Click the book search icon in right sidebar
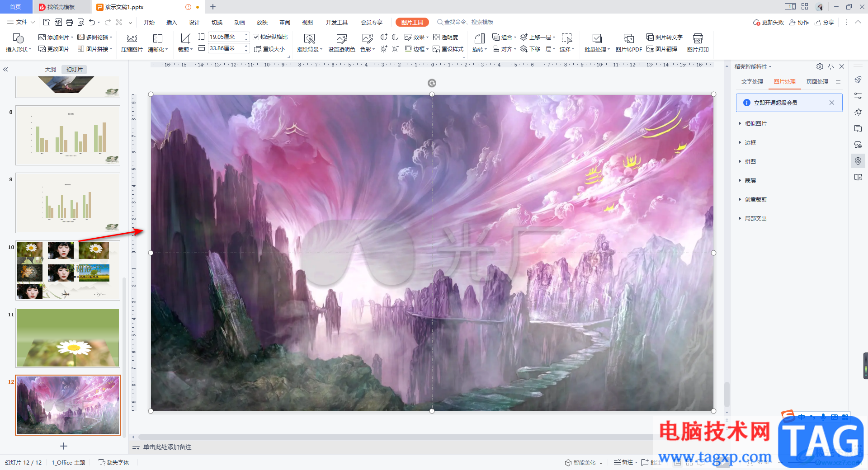Viewport: 868px width, 470px height. pyautogui.click(x=858, y=177)
